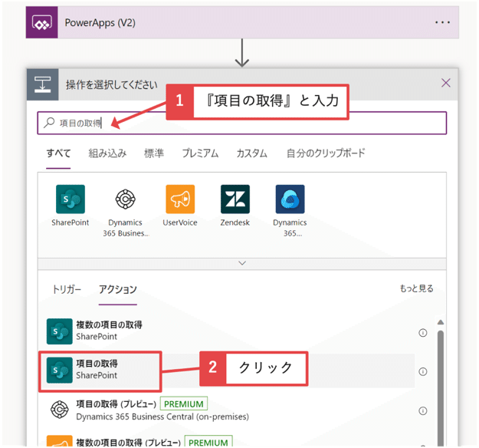Switch to the プレミアム tab

pyautogui.click(x=200, y=153)
